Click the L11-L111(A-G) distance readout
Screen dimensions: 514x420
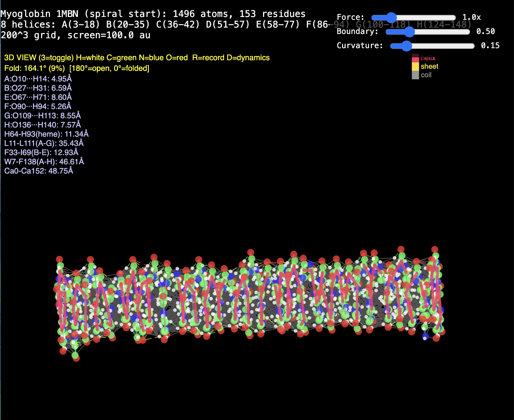44,143
